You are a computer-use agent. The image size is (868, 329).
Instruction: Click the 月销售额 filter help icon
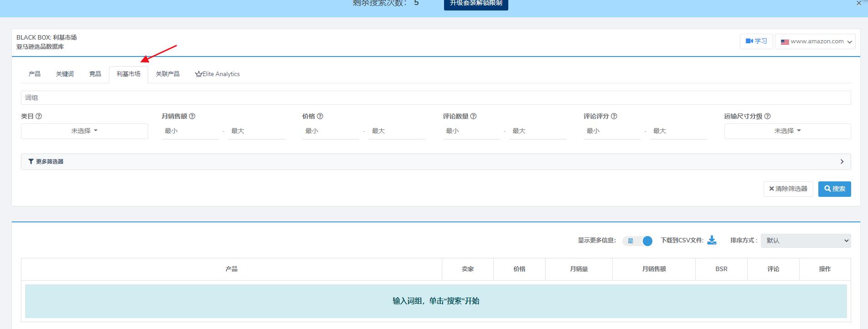[x=192, y=116]
